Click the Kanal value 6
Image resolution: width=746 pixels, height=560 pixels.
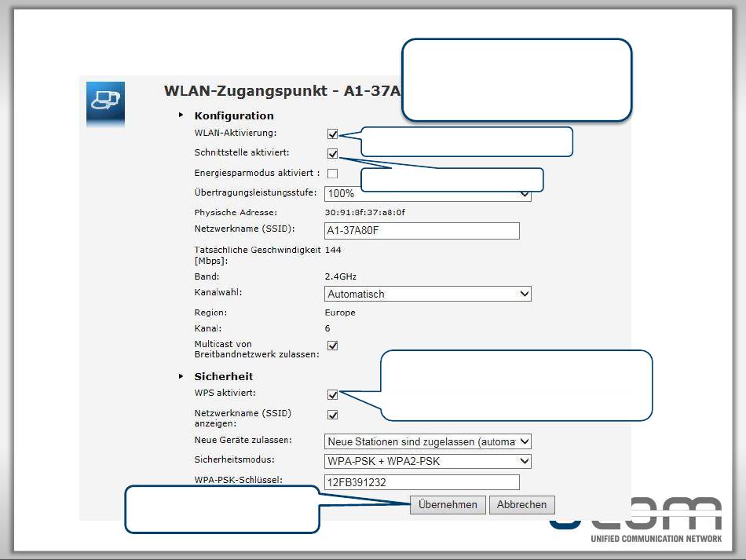[x=327, y=328]
